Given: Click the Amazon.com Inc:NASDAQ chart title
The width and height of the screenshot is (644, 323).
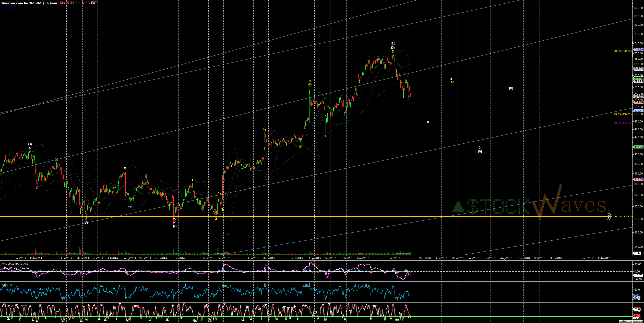Looking at the screenshot, I should [23, 3].
